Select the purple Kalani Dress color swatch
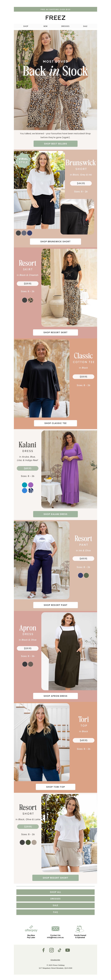The width and height of the screenshot is (111, 980). tap(31, 485)
